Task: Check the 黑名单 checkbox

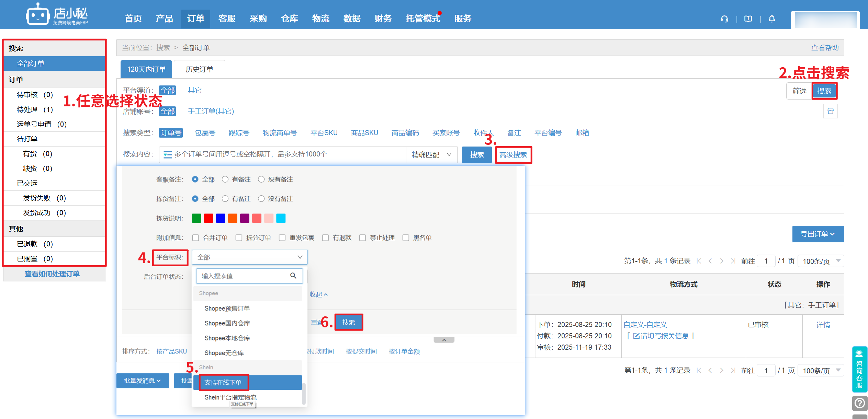Action: coord(406,238)
